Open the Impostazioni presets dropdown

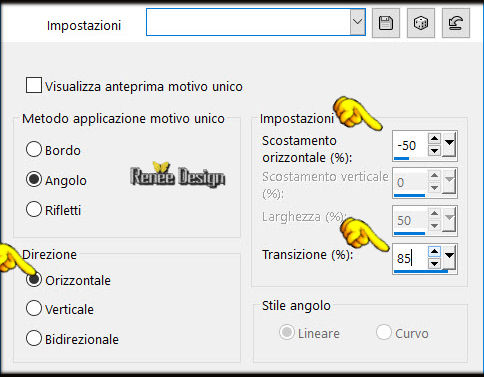click(x=357, y=22)
